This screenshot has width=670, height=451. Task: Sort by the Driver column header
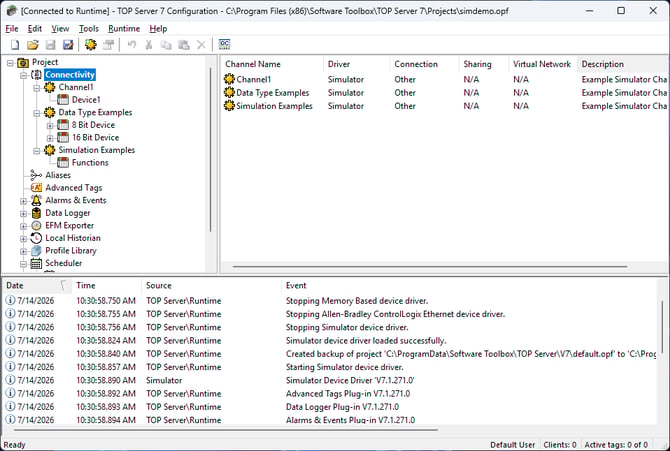pyautogui.click(x=357, y=64)
